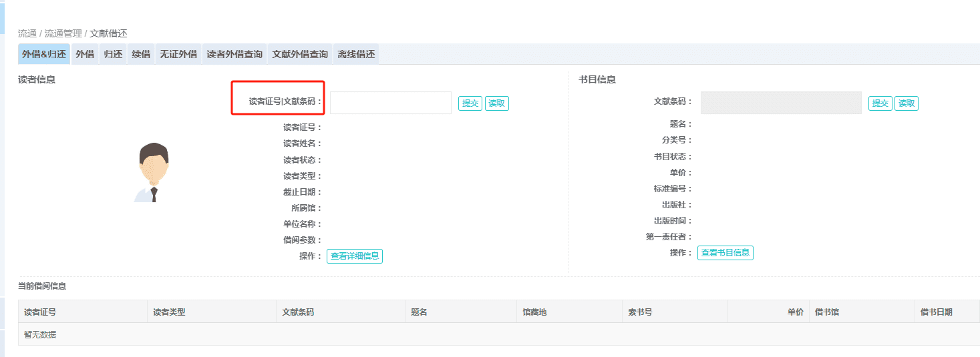Viewport: 980px width, 357px height.
Task: Click the 流通管理 breadcrumb link
Action: click(63, 33)
